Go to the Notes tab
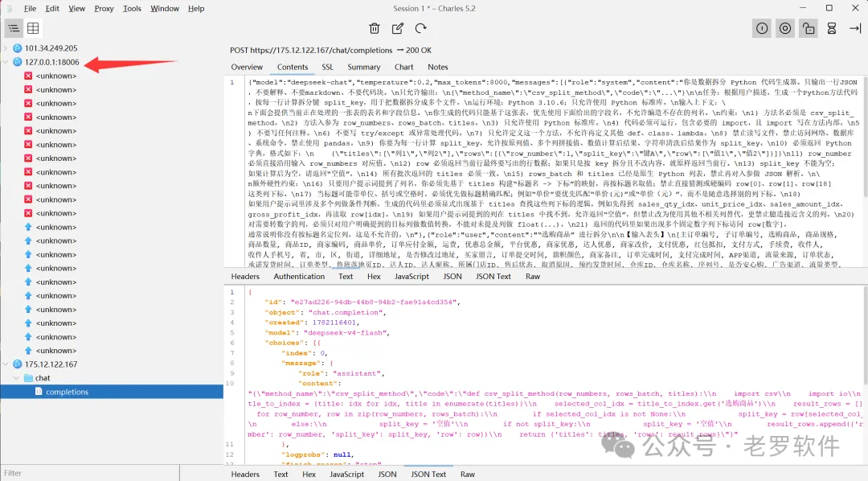 [438, 67]
